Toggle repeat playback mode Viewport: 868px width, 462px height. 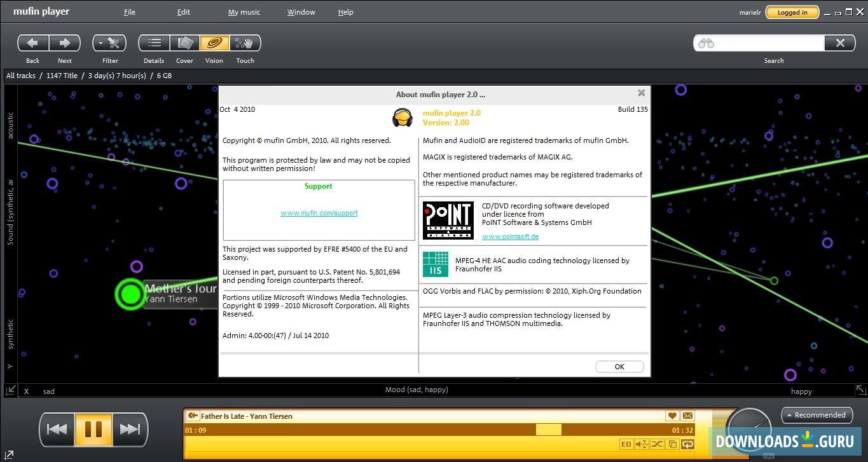[687, 444]
